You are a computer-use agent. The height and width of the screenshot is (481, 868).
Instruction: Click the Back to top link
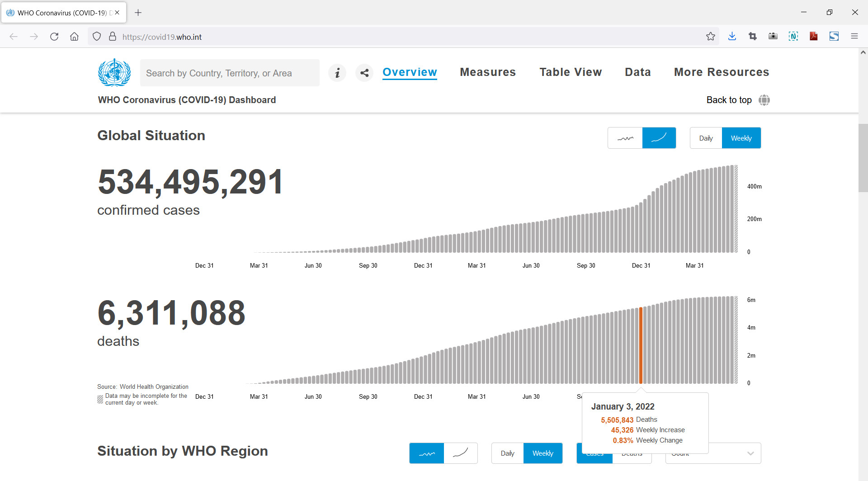[x=729, y=100]
